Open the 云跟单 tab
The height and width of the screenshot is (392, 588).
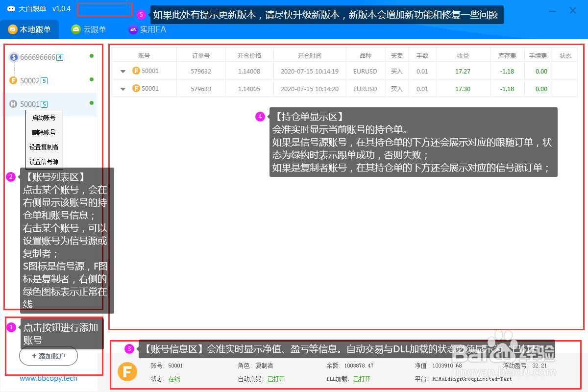coord(89,29)
